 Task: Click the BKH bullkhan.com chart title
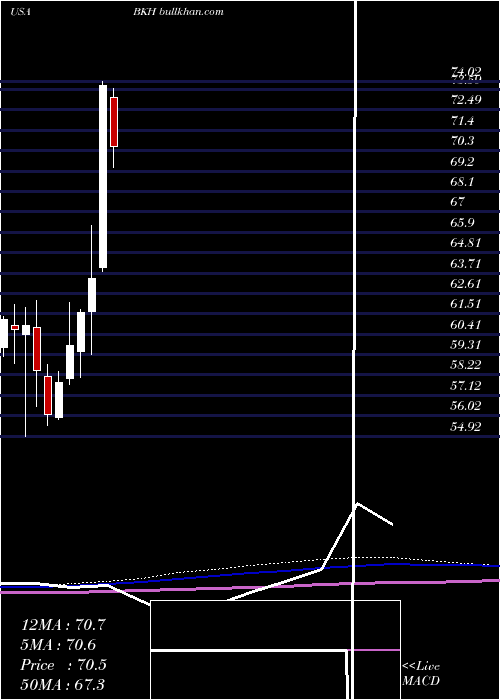pos(178,12)
